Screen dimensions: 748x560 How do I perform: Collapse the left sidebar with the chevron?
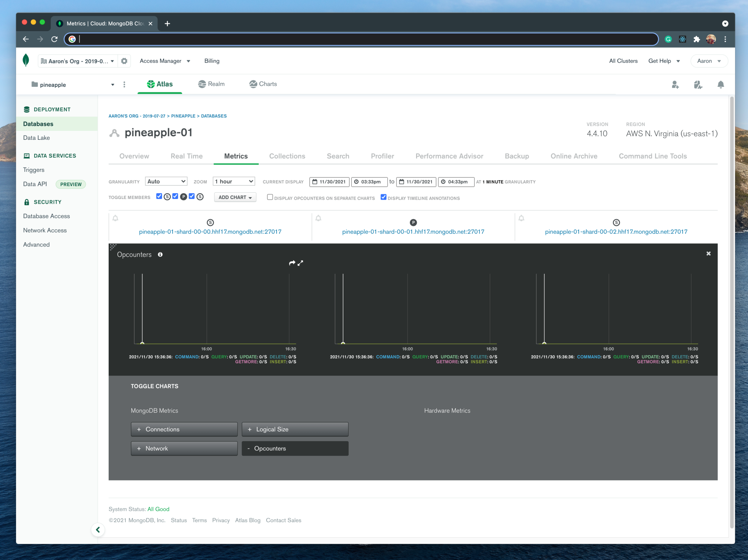tap(98, 530)
